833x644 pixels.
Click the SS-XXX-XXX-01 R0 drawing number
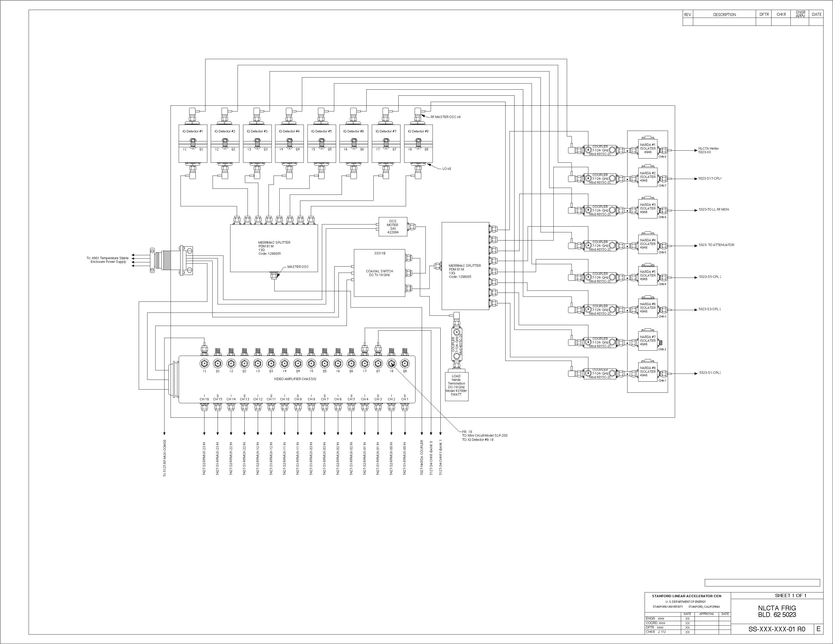(777, 630)
